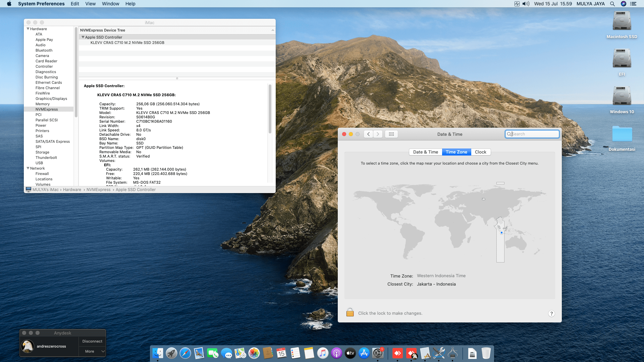Open Date & Time help question mark

(x=551, y=313)
